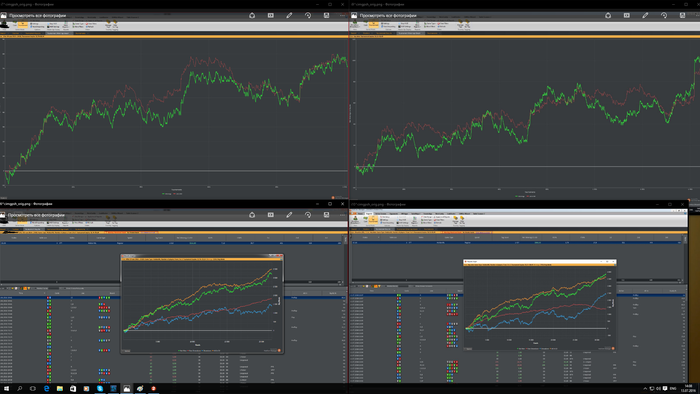
Task: Open Edit pencil in bottom-left Photos window
Action: [x=289, y=215]
